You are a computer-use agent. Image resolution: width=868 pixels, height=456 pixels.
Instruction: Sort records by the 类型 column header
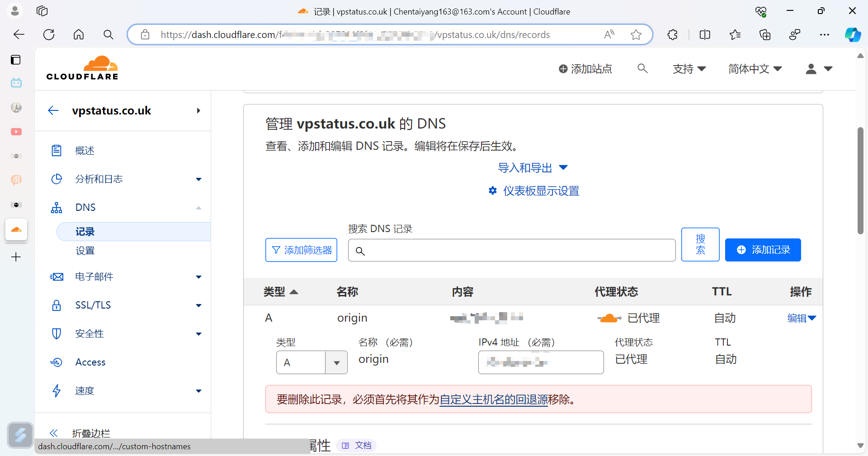(281, 292)
